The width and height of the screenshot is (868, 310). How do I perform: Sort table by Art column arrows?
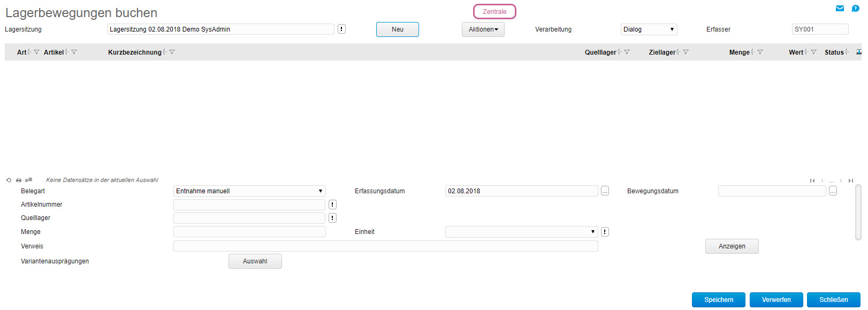[x=29, y=52]
